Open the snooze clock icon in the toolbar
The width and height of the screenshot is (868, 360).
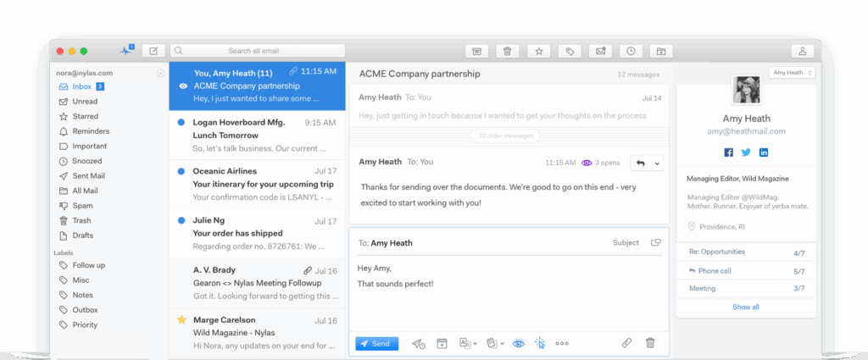(631, 51)
